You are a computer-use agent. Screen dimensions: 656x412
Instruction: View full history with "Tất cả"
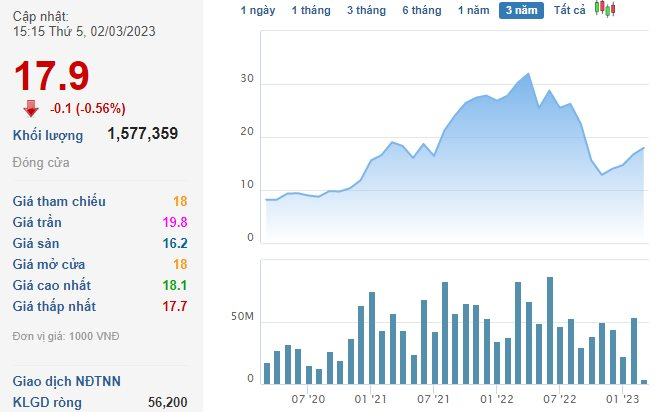(570, 10)
